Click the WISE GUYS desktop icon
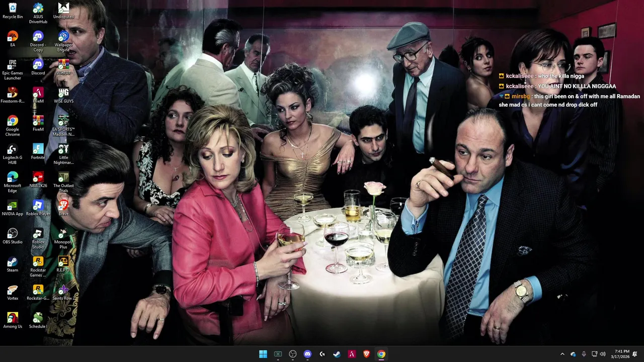The height and width of the screenshot is (362, 644). coord(63,95)
